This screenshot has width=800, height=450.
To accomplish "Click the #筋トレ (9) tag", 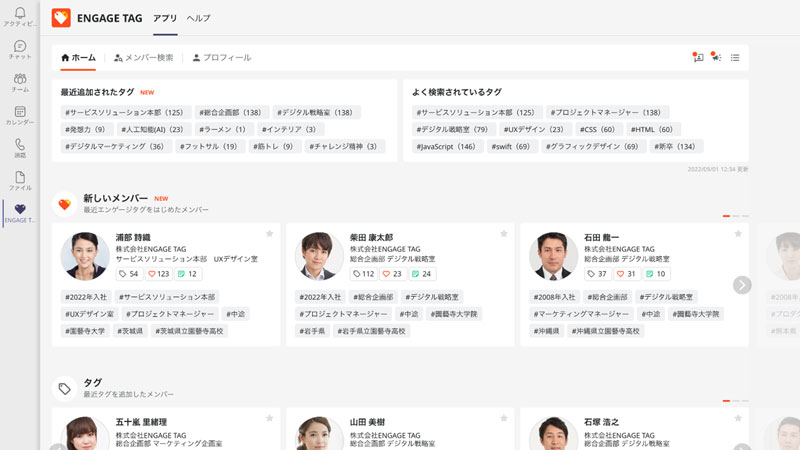I will point(273,146).
